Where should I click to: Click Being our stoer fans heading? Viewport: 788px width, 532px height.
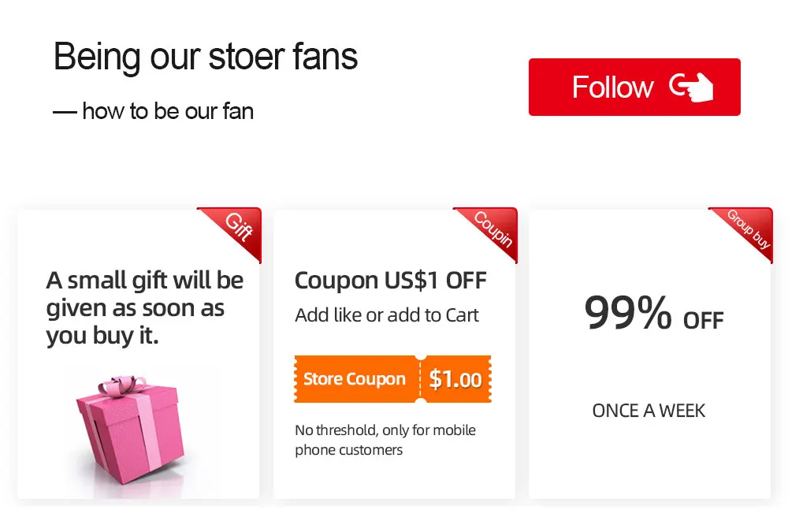tap(206, 57)
